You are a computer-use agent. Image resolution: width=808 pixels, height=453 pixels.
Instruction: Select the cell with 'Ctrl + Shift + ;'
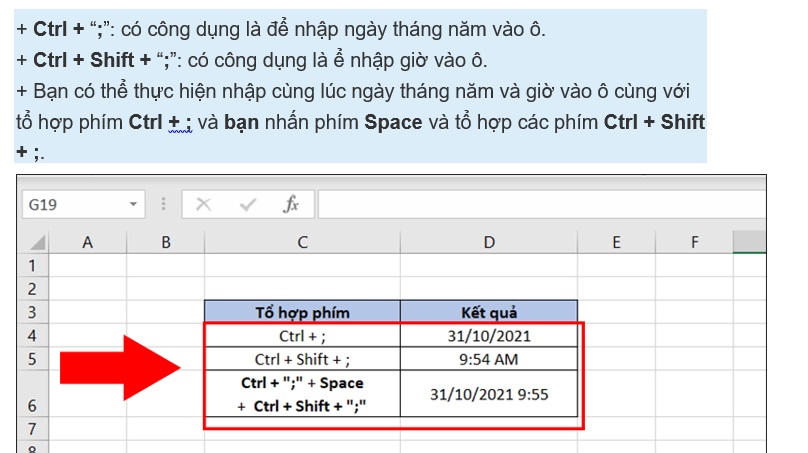[302, 359]
